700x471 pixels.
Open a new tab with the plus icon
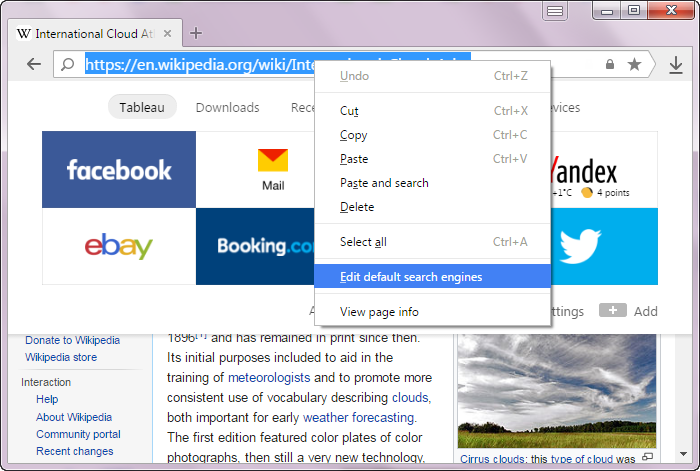click(196, 33)
